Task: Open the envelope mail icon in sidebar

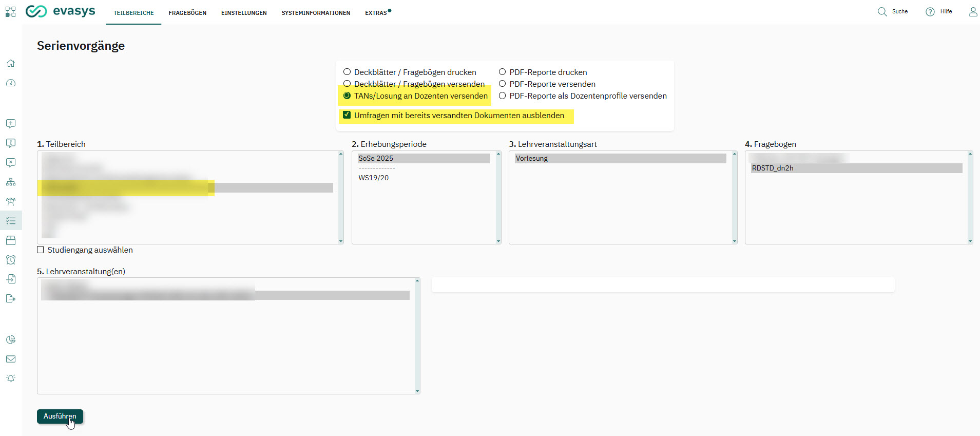Action: (x=11, y=359)
